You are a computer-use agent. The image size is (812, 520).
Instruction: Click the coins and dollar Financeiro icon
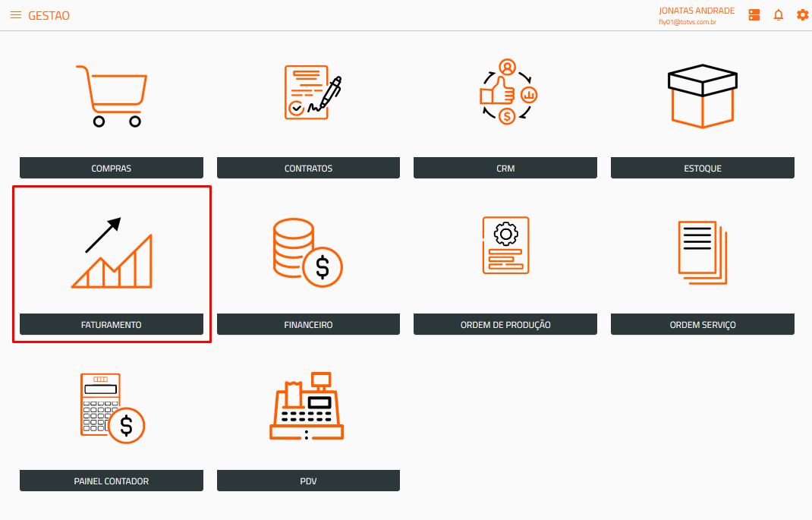[307, 252]
